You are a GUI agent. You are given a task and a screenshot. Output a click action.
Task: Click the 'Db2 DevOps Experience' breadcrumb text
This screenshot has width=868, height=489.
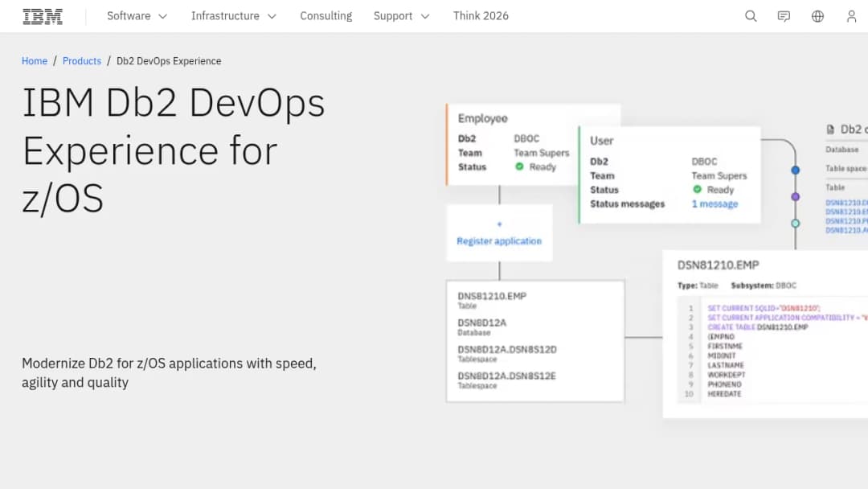pyautogui.click(x=169, y=61)
